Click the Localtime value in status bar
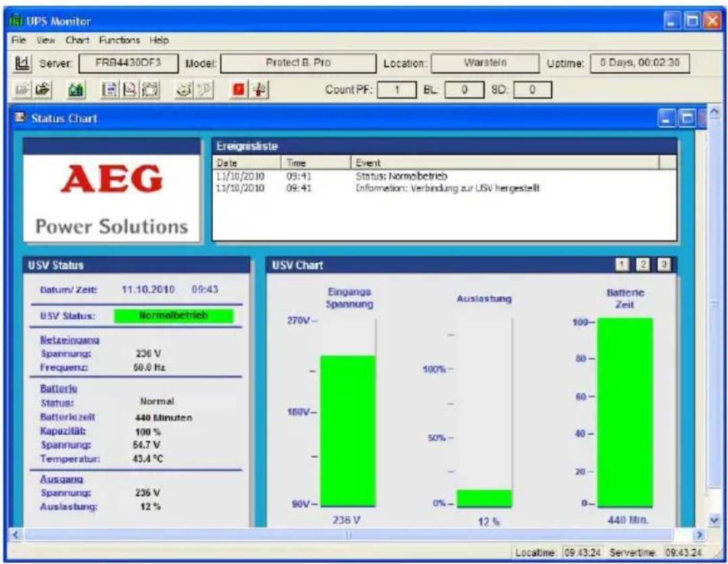The image size is (728, 564). [x=583, y=553]
